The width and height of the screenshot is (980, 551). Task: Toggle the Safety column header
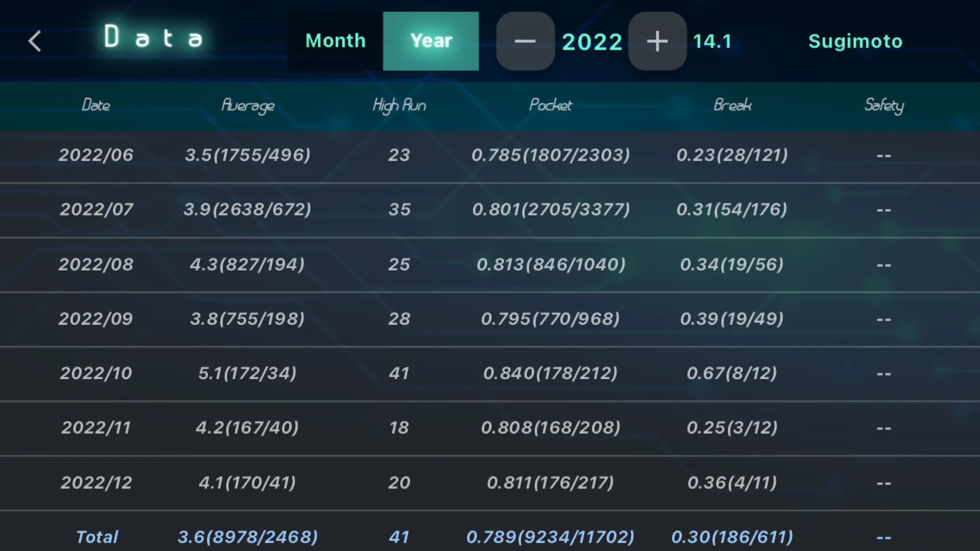pyautogui.click(x=883, y=105)
